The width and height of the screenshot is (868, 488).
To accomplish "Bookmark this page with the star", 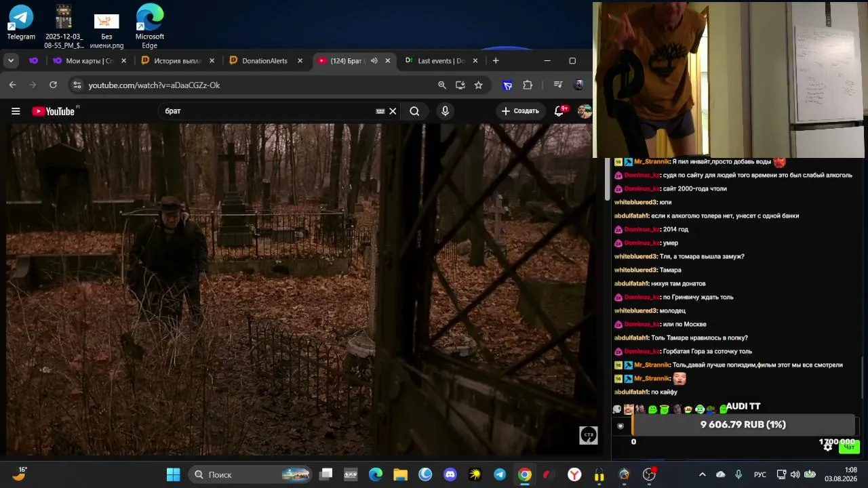I will 479,85.
